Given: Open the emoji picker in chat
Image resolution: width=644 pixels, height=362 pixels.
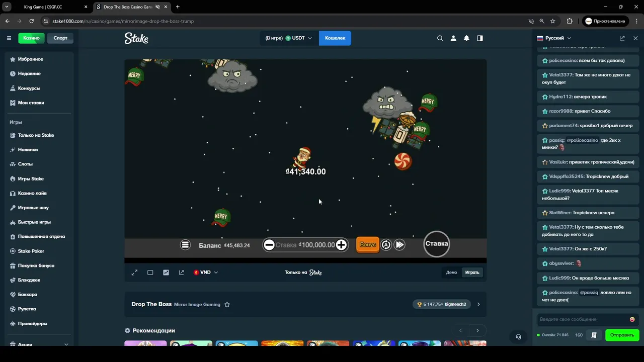Looking at the screenshot, I should 632,319.
